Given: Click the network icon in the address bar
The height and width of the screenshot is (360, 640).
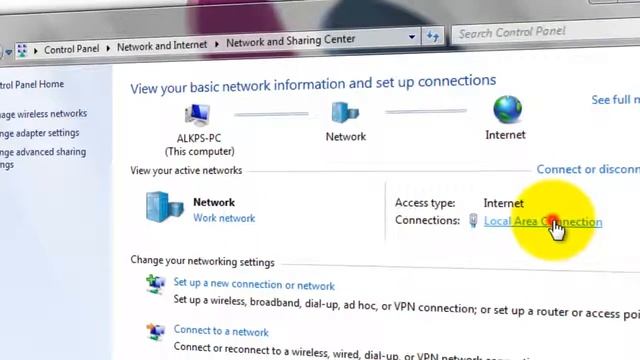Looking at the screenshot, I should (x=22, y=51).
